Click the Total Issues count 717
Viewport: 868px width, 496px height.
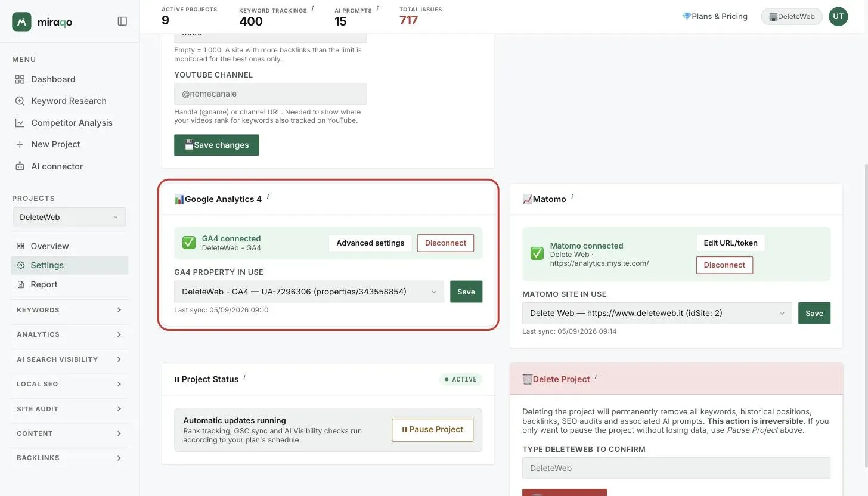(408, 20)
